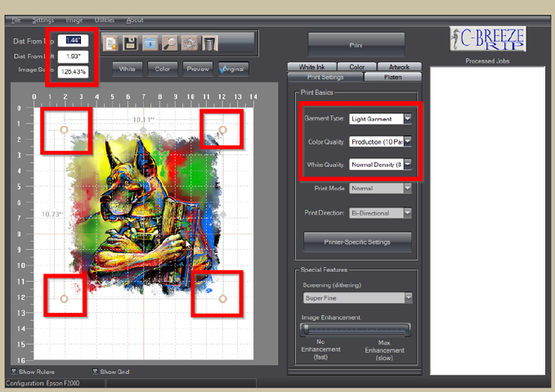555x392 pixels.
Task: Expand the Garment Type dropdown
Action: 407,118
